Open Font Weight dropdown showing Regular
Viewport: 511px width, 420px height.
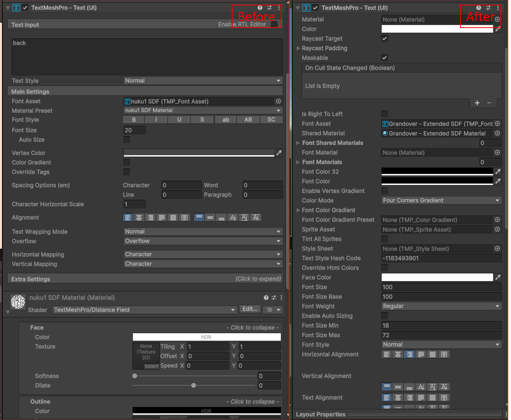[441, 306]
